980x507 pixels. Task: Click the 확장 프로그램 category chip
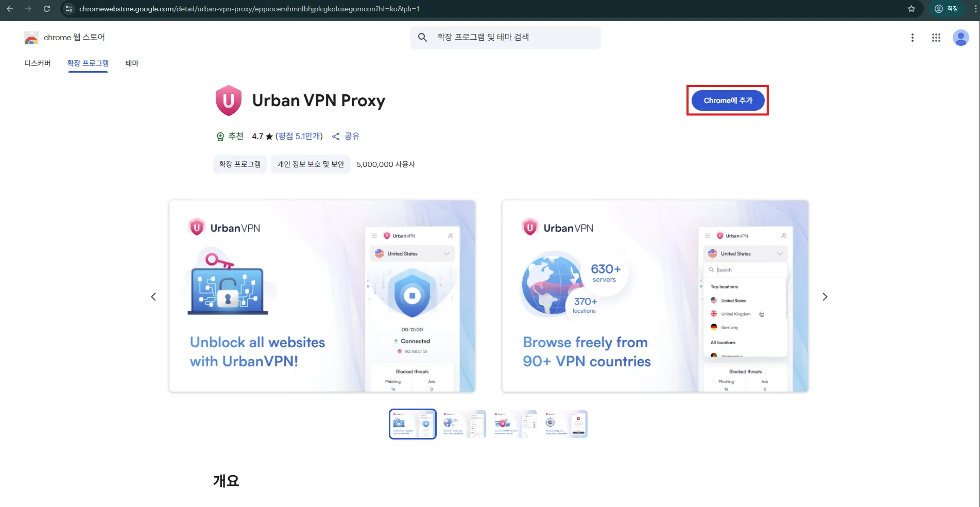(x=240, y=164)
